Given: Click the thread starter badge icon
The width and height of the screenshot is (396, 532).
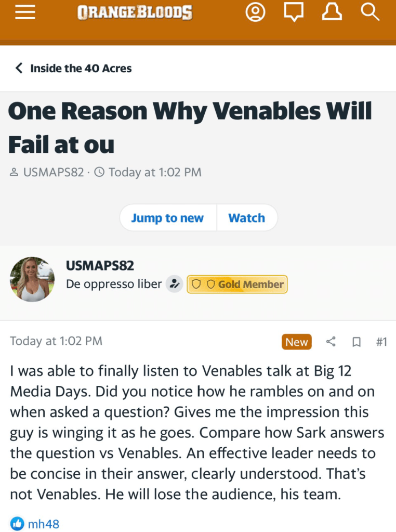Looking at the screenshot, I should click(x=175, y=284).
